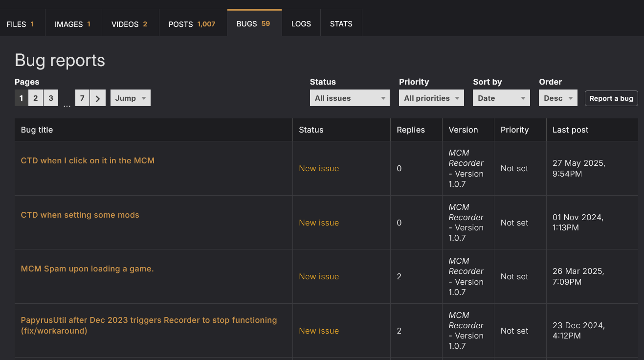The width and height of the screenshot is (644, 360).
Task: Click the Report a bug button
Action: 611,98
